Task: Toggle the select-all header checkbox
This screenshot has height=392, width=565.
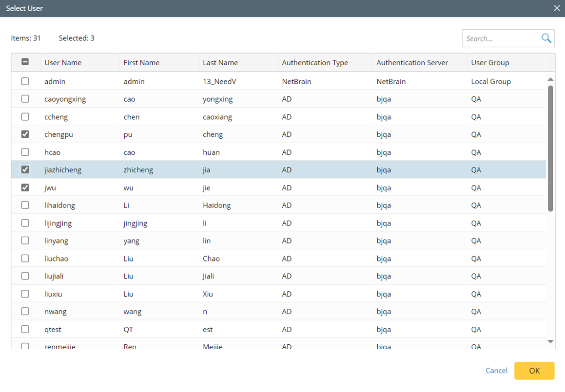Action: 25,62
